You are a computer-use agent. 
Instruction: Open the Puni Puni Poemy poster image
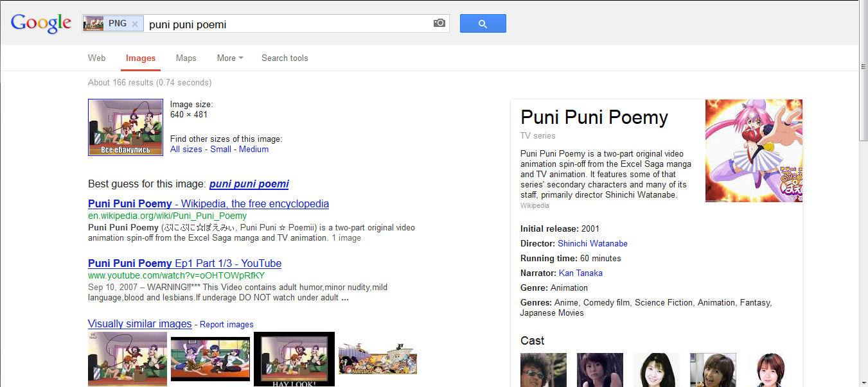pos(754,151)
